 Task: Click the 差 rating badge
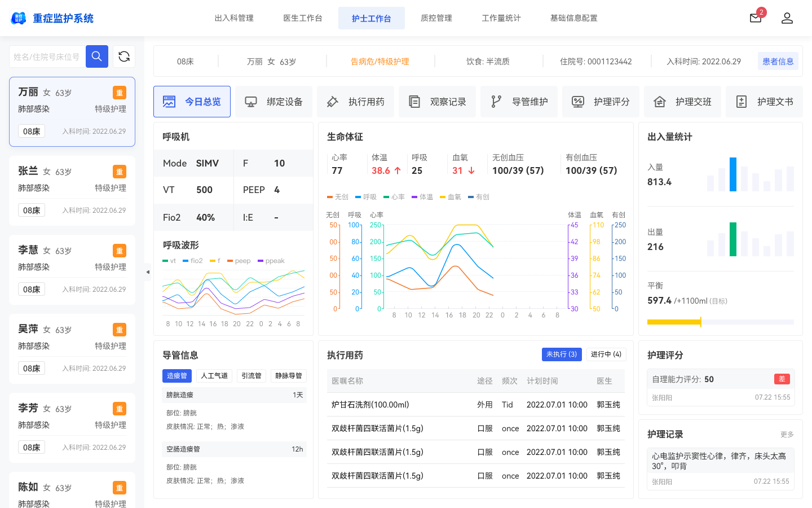pyautogui.click(x=782, y=379)
